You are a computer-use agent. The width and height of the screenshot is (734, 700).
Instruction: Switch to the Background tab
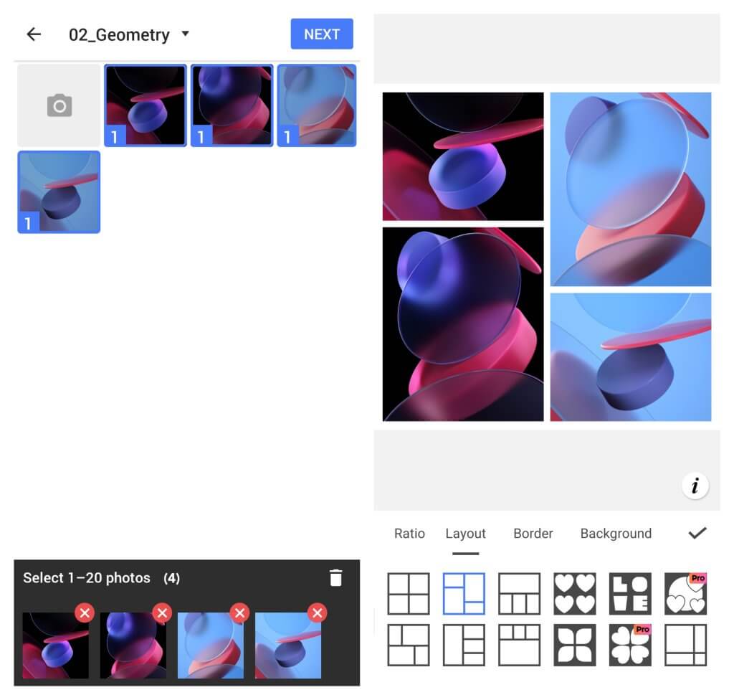[616, 534]
